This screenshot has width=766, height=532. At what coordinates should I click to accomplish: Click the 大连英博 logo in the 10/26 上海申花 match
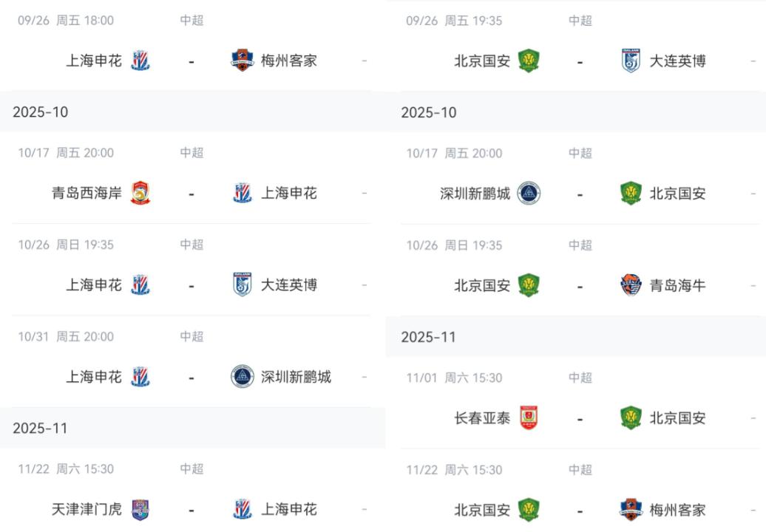coord(243,285)
